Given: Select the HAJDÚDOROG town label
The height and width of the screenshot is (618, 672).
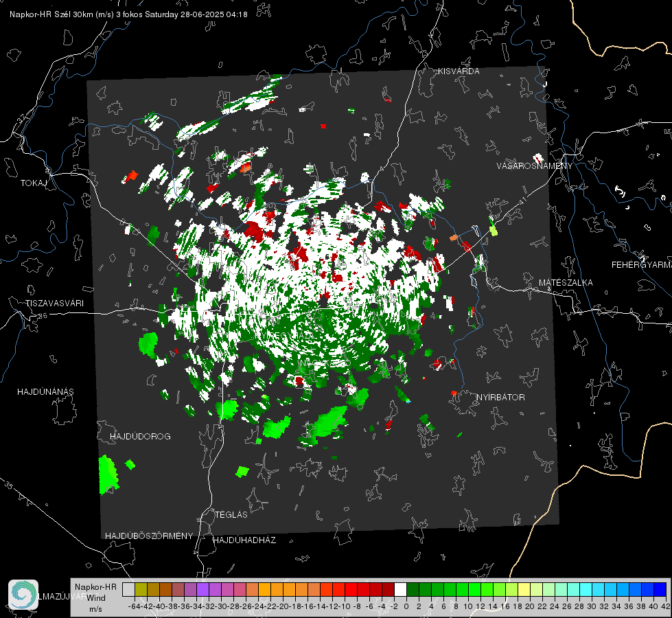Looking at the screenshot, I should coord(140,437).
